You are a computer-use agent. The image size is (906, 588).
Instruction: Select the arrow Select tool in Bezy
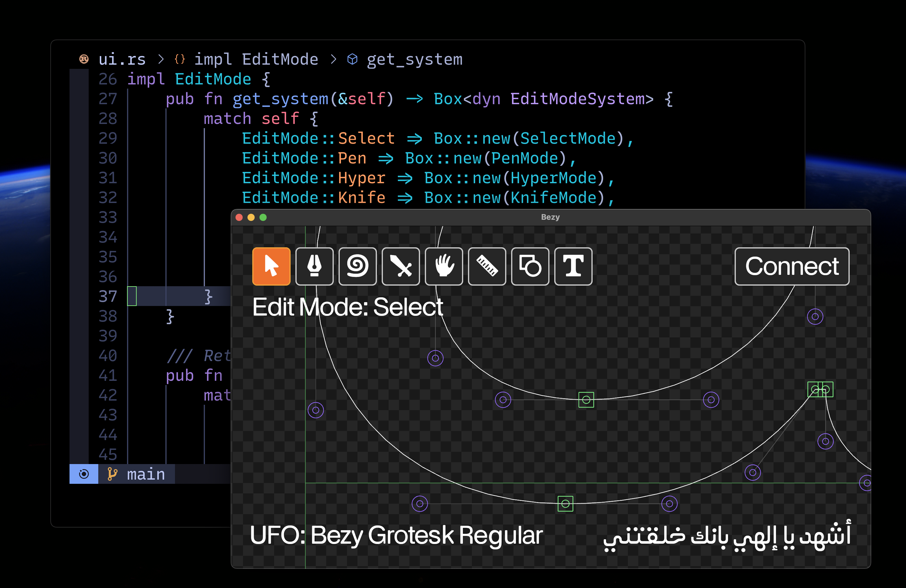(271, 266)
